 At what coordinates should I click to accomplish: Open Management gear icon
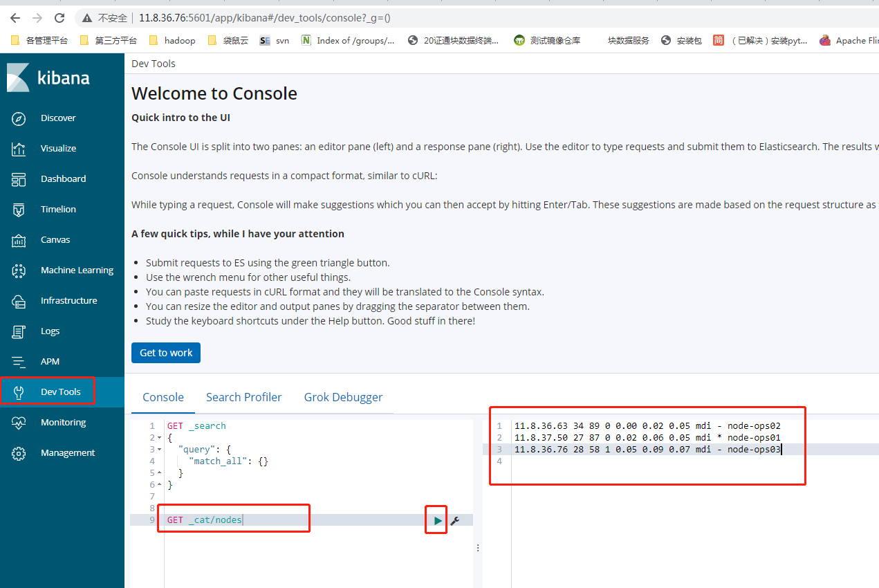pos(19,453)
